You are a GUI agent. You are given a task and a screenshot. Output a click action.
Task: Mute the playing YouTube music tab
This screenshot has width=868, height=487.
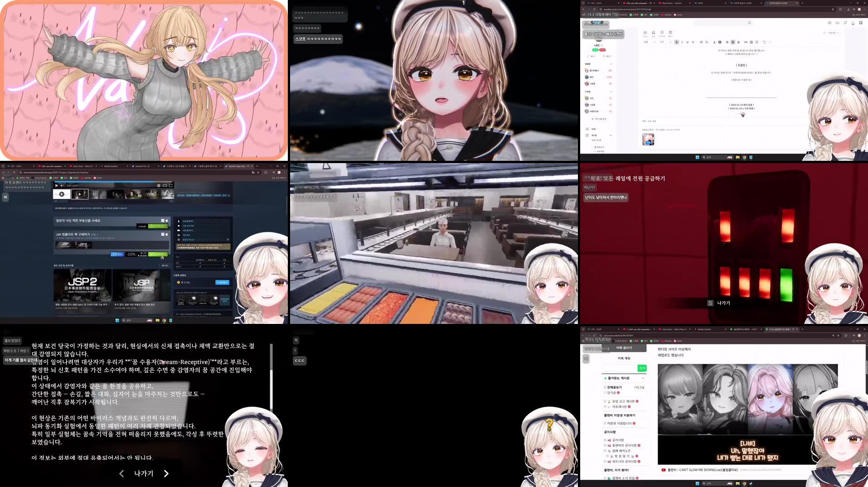tap(650, 3)
